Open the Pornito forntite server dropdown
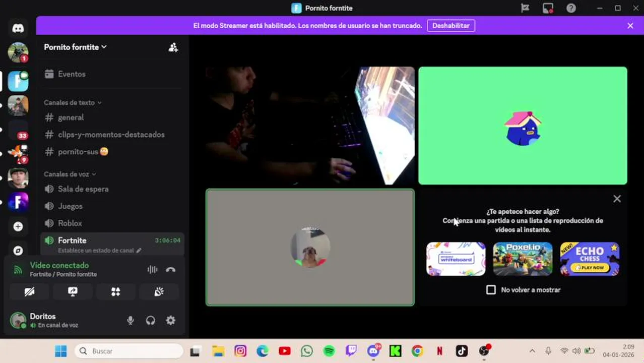644x363 pixels. pos(75,47)
